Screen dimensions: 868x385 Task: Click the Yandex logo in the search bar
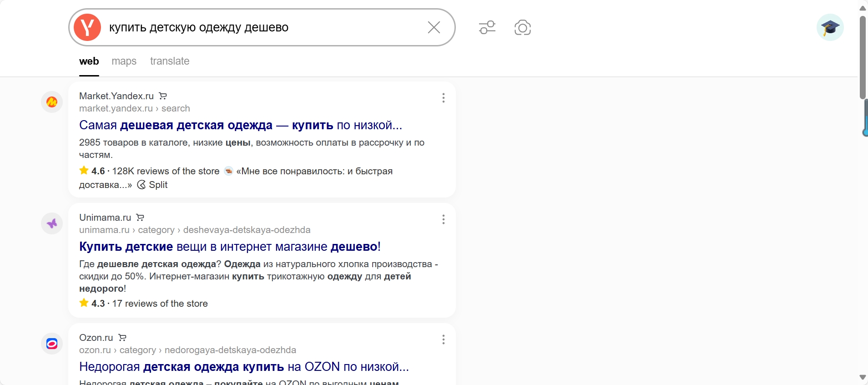click(87, 27)
